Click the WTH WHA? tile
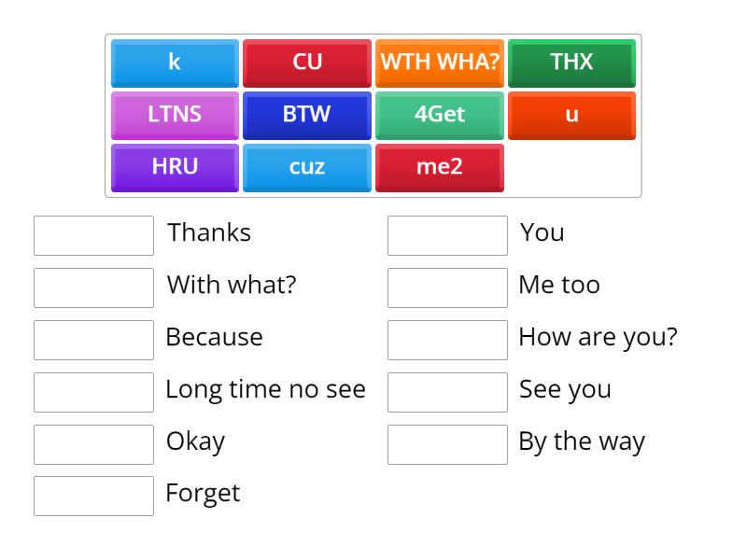This screenshot has width=747, height=560. tap(439, 63)
